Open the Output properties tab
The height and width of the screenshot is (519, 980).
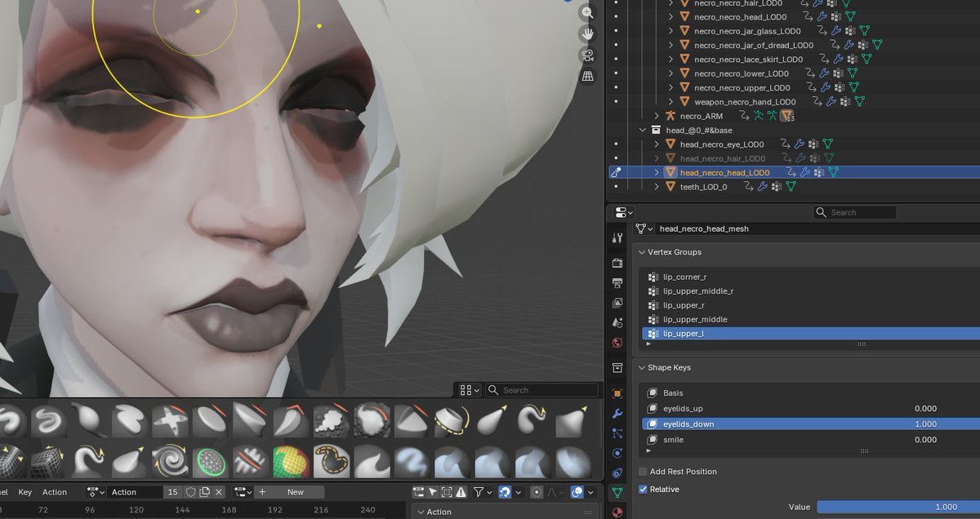coord(617,282)
